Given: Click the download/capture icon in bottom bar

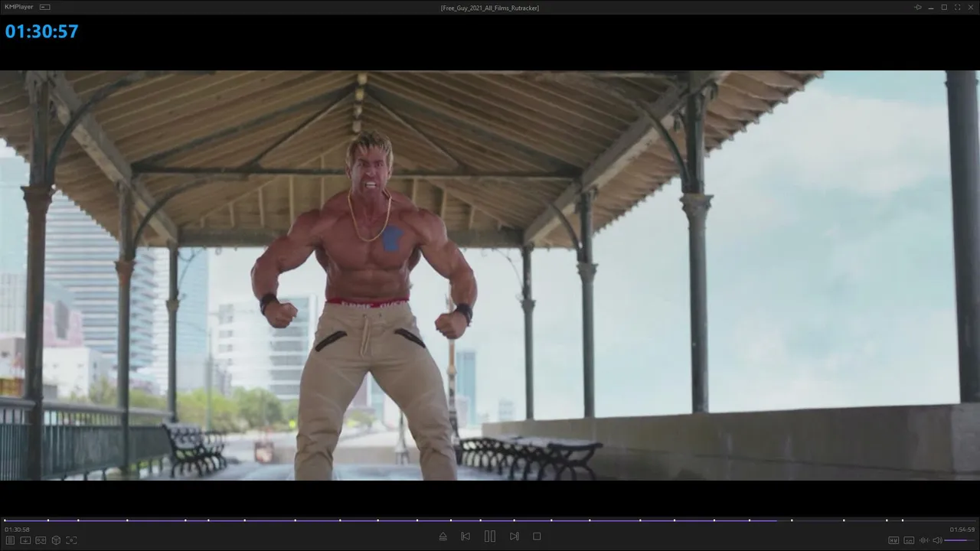Looking at the screenshot, I should 25,540.
